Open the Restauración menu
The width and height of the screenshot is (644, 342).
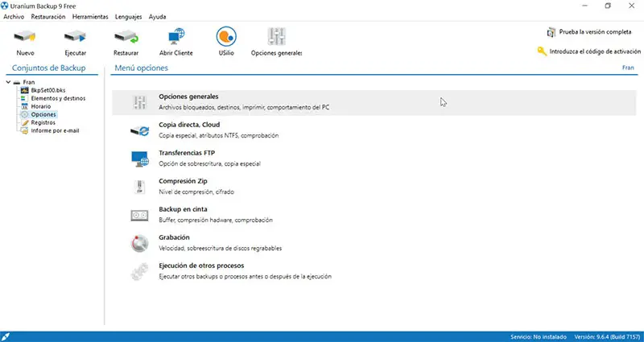[x=48, y=17]
